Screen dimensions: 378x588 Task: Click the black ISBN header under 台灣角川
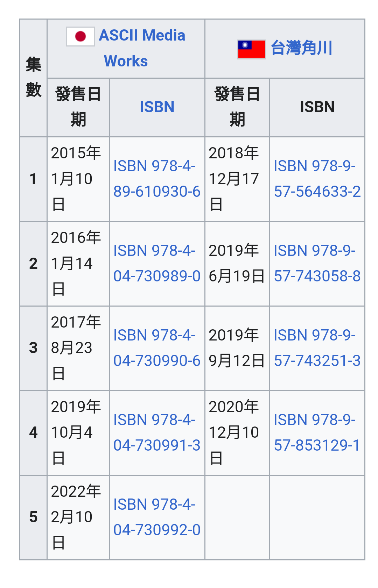317,107
